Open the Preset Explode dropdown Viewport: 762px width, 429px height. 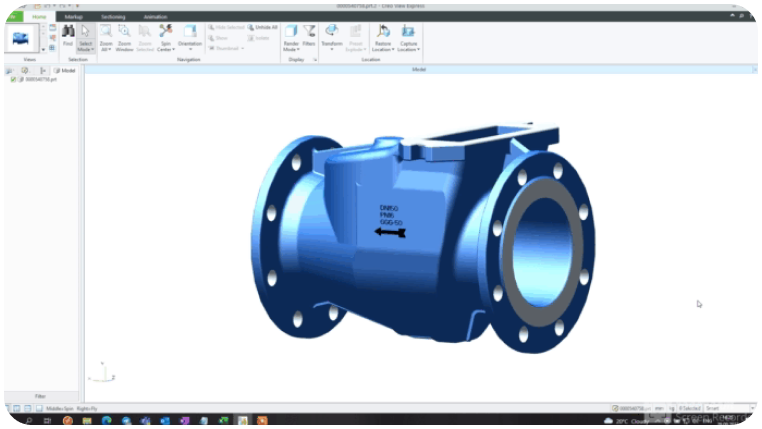click(356, 47)
